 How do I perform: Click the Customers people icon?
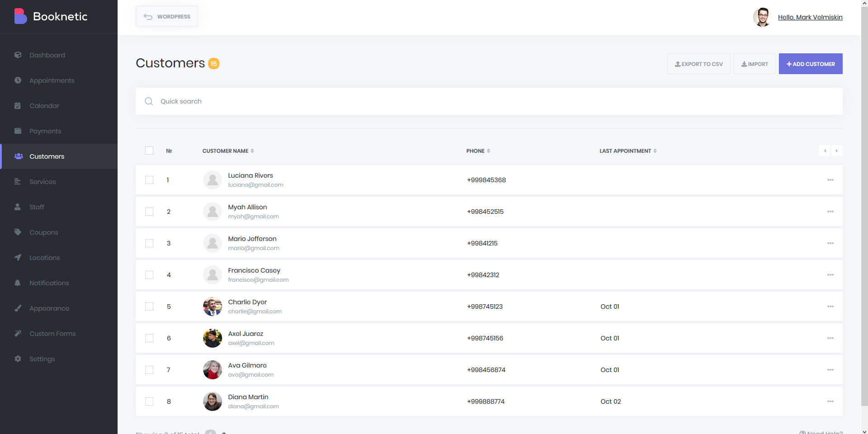click(19, 156)
